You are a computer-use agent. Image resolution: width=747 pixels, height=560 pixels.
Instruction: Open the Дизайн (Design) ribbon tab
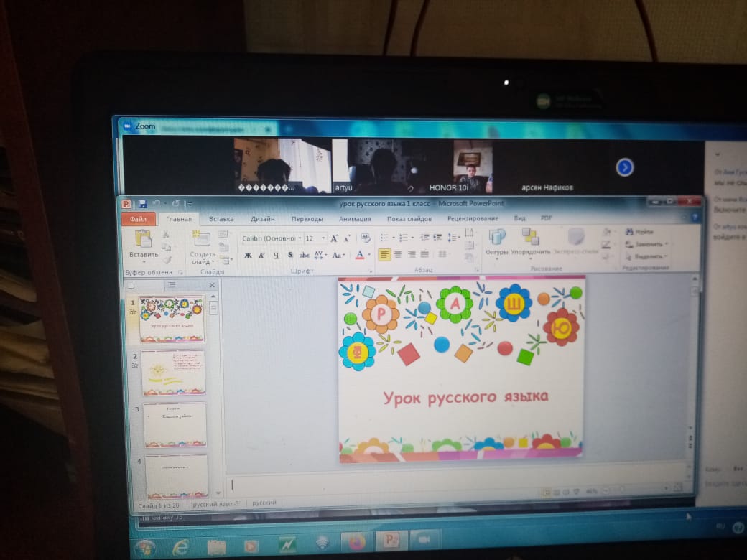pos(263,219)
